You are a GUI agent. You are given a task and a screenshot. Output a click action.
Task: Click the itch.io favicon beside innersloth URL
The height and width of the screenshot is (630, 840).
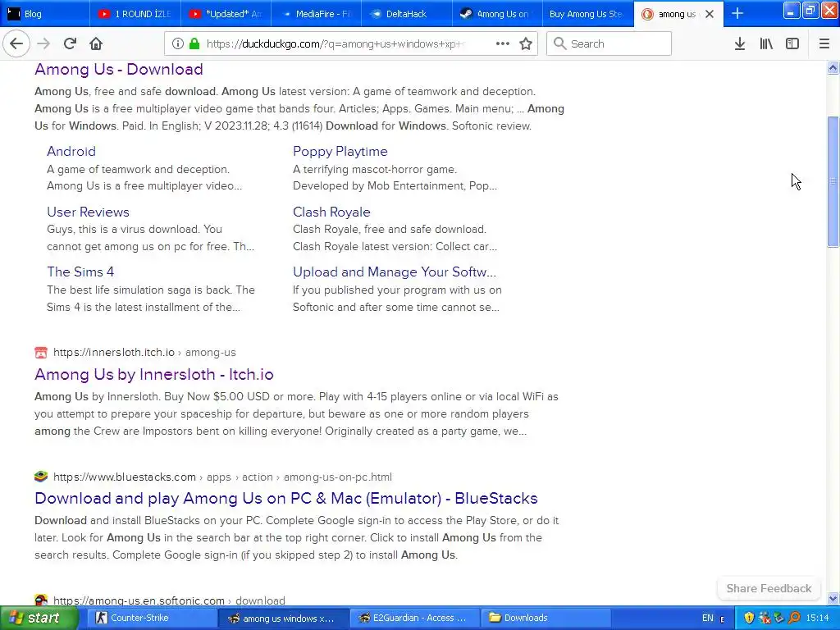pos(41,353)
